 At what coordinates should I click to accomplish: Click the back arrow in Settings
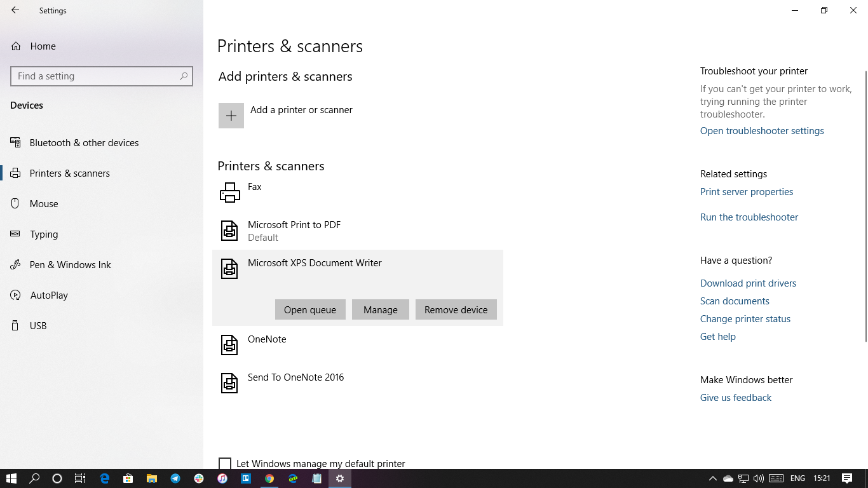(x=15, y=10)
